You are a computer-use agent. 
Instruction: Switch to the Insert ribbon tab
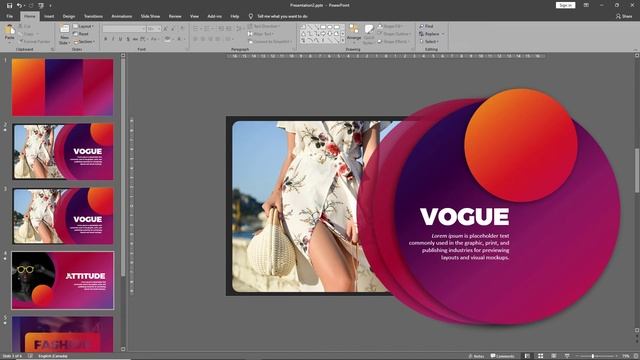49,16
